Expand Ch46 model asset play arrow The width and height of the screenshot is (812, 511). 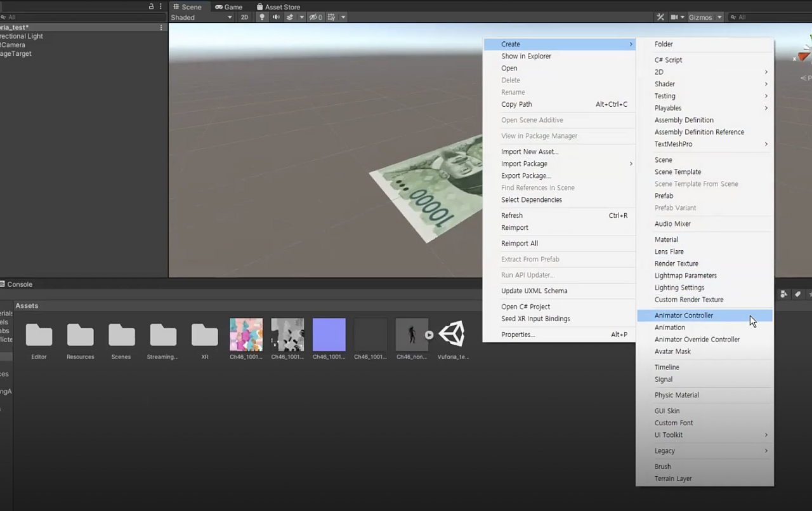[429, 335]
